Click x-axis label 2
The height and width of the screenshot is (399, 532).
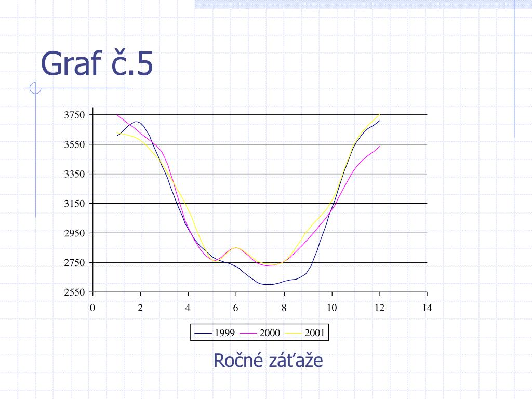click(x=140, y=308)
